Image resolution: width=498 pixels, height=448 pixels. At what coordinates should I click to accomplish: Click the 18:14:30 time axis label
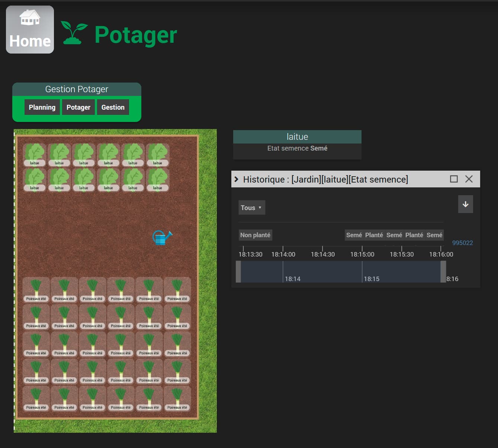323,254
